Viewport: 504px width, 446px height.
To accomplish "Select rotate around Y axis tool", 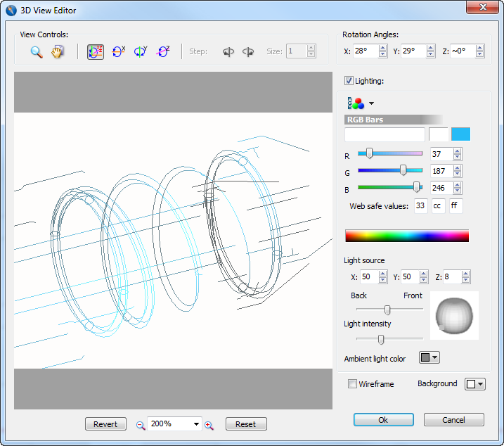I will pos(141,51).
